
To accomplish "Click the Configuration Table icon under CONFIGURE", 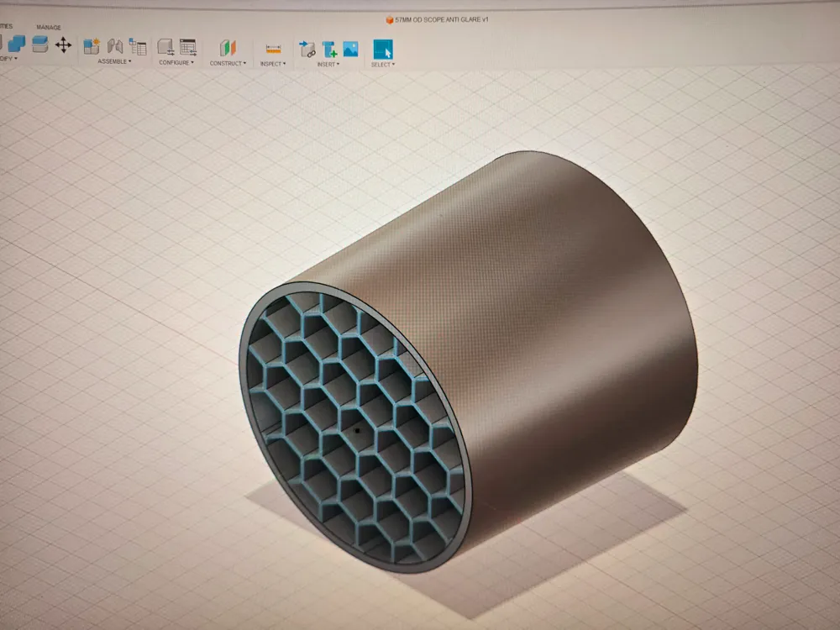I will point(186,46).
